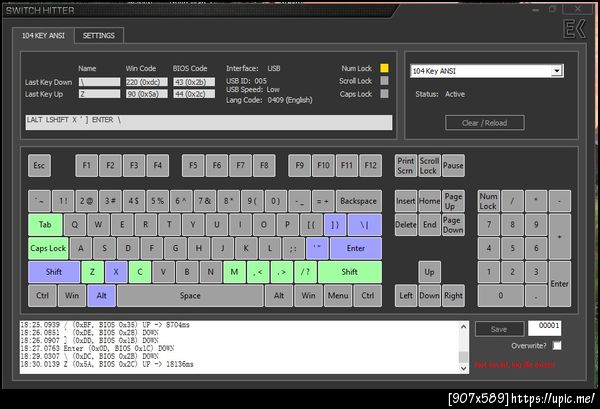Click the blue backslash key tile
The width and height of the screenshot is (600, 409).
tap(365, 225)
